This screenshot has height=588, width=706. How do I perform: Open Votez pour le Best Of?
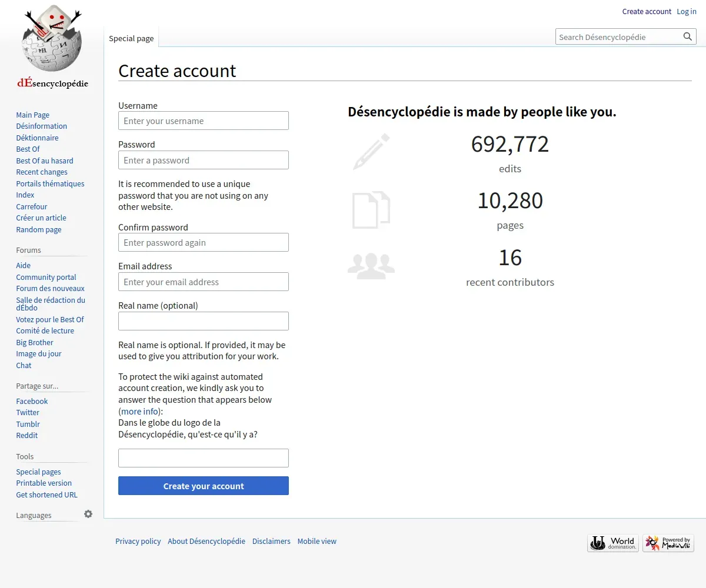point(50,319)
